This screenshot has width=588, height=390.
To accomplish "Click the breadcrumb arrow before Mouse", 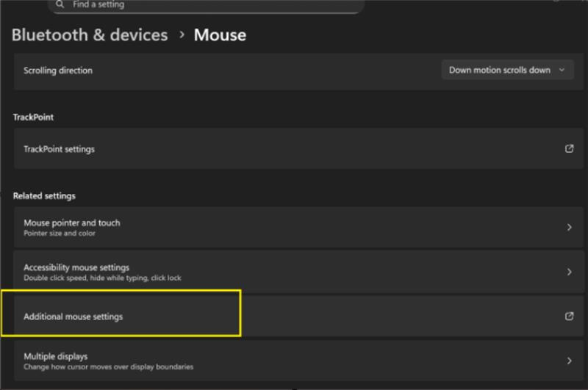I will (181, 35).
